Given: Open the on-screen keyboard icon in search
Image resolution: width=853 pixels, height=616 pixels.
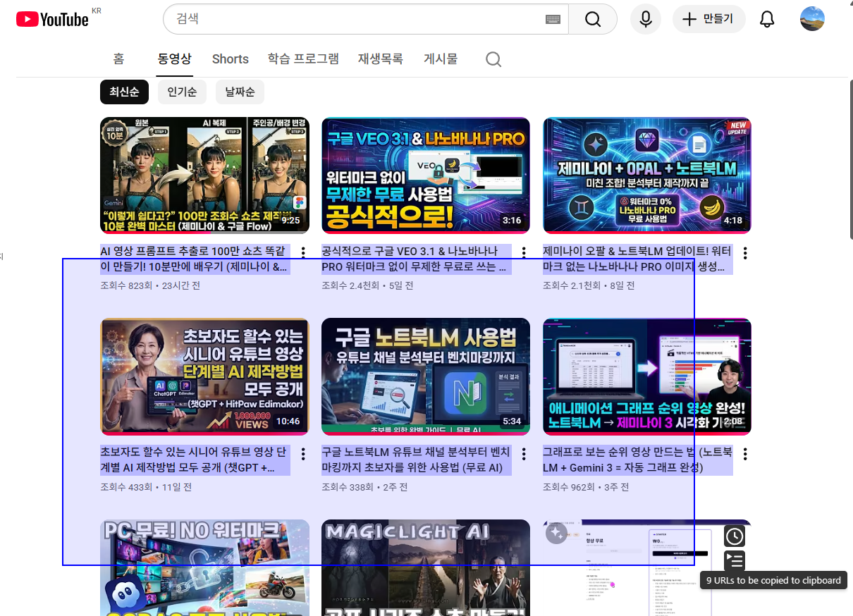Looking at the screenshot, I should pos(553,19).
